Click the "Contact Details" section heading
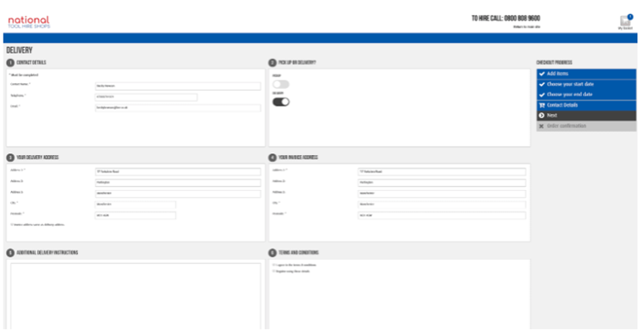The height and width of the screenshot is (334, 644). tap(31, 63)
